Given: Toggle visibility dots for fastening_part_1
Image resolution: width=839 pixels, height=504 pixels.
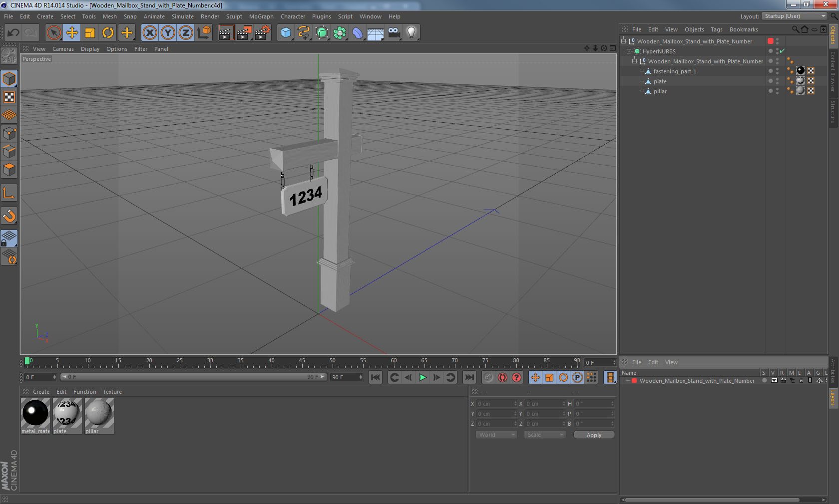Looking at the screenshot, I should [x=777, y=71].
